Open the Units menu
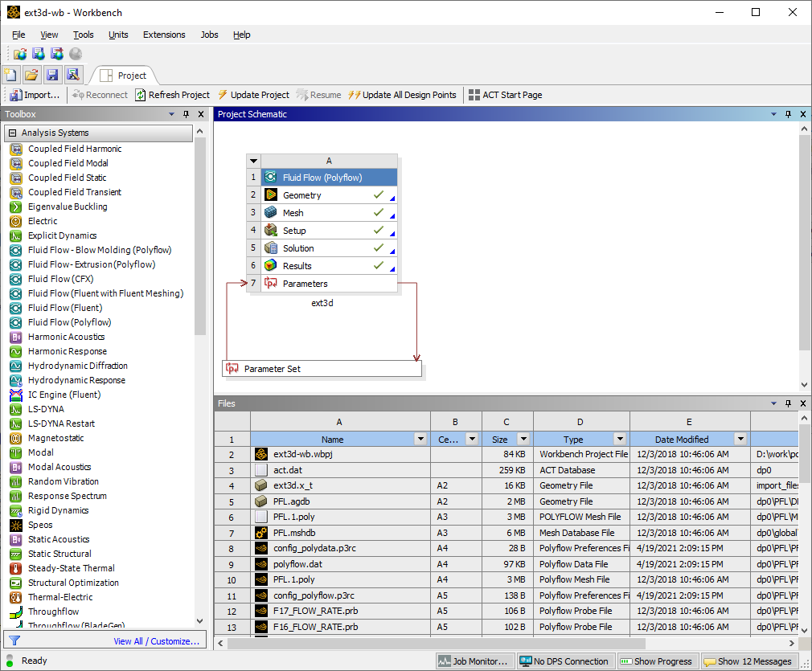Screen dimensions: 812x671 (118, 35)
